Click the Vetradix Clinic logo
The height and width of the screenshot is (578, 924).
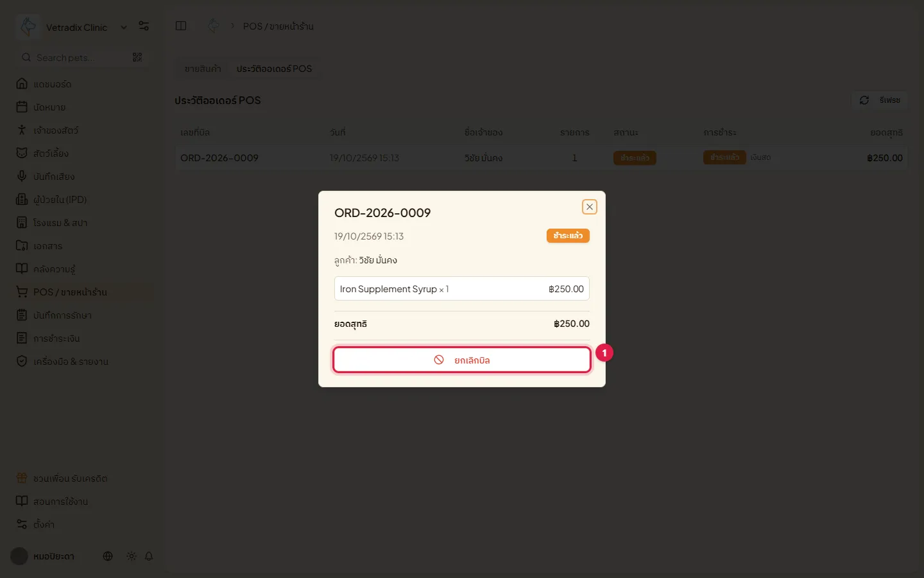tap(28, 26)
